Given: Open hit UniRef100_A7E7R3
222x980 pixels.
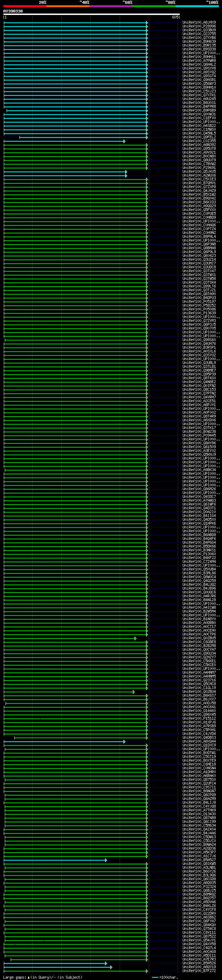Looking at the screenshot, I should 199,959.
